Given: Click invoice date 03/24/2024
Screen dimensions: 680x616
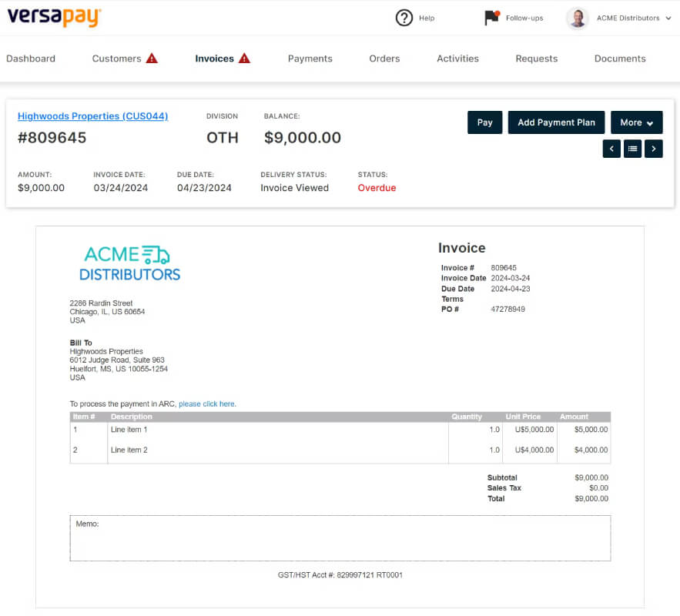Looking at the screenshot, I should [121, 188].
